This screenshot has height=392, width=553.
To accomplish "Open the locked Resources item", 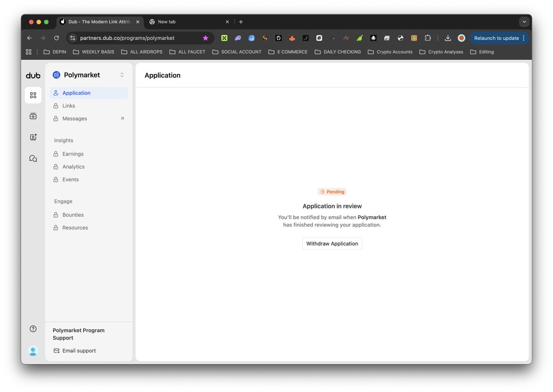I will tap(89, 228).
